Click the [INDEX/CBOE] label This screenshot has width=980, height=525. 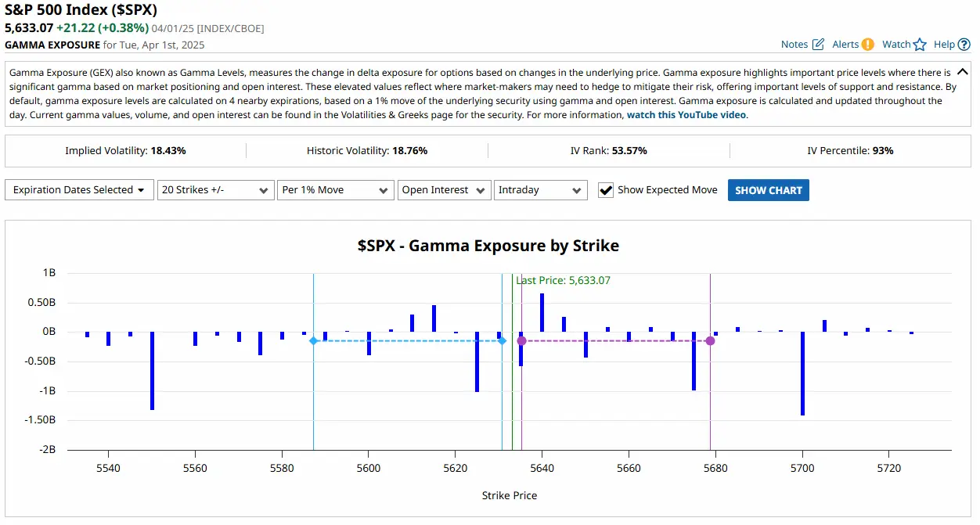(x=229, y=28)
